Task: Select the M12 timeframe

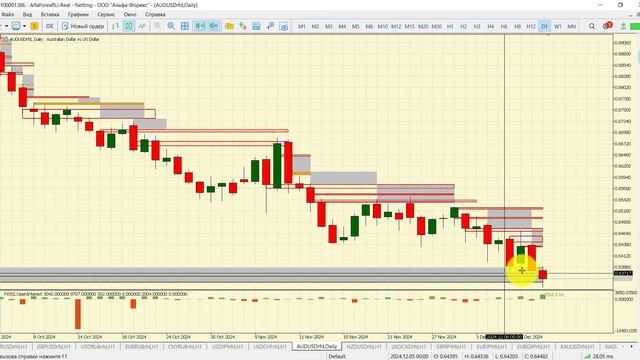Action: point(396,26)
